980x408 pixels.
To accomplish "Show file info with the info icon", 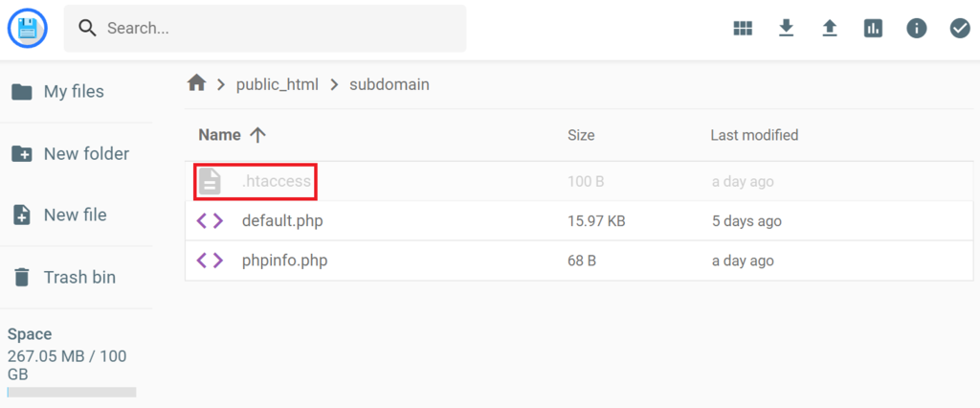I will [x=916, y=28].
